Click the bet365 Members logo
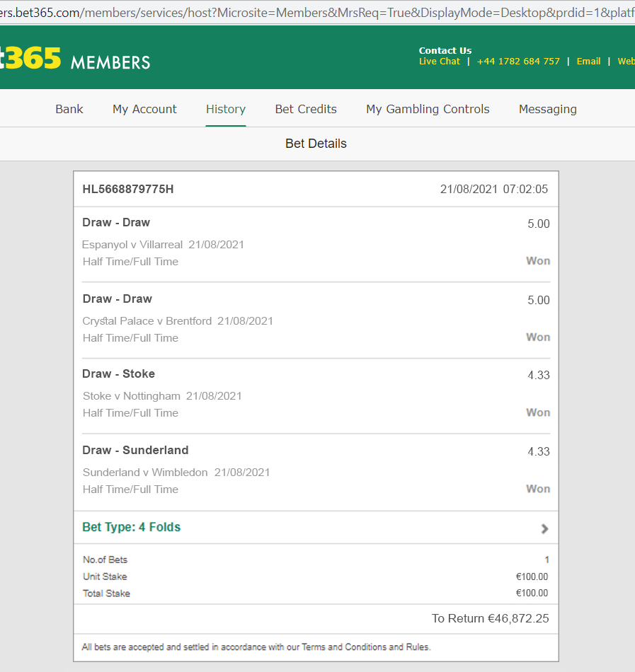 [75, 59]
